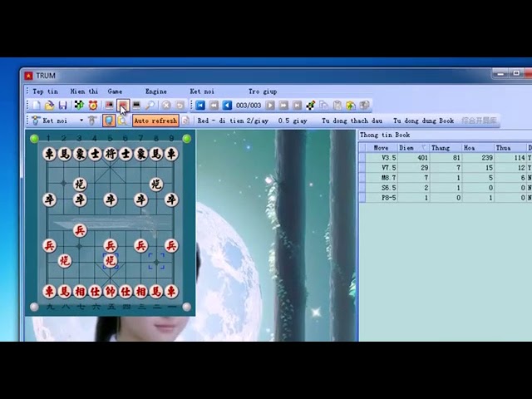Click the yellow folder arrow icon
This screenshot has width=532, height=399.
coord(351,106)
